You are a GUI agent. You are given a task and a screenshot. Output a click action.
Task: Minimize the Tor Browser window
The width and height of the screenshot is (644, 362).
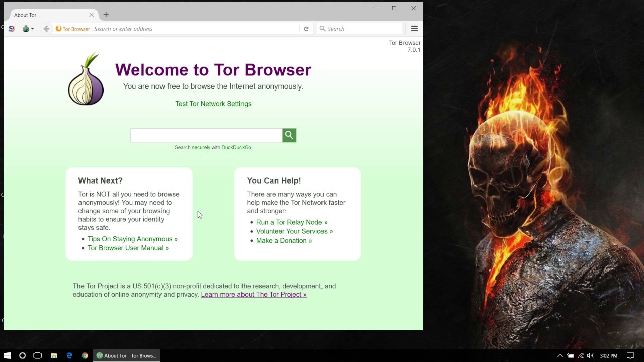375,8
